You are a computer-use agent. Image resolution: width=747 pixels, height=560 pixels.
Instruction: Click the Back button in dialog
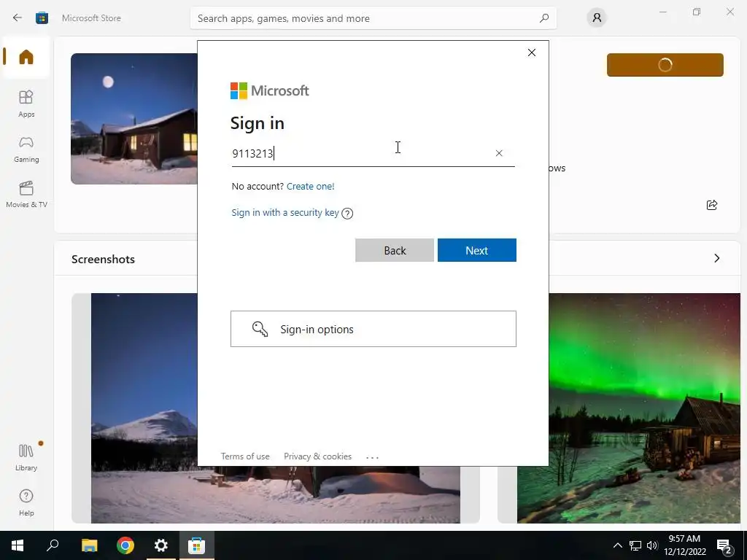point(395,251)
